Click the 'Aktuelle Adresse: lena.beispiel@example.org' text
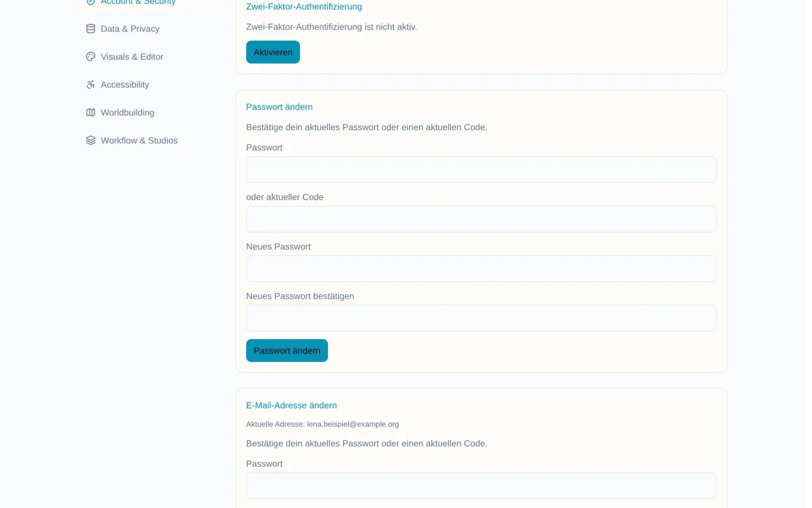812x508 pixels. pos(323,424)
